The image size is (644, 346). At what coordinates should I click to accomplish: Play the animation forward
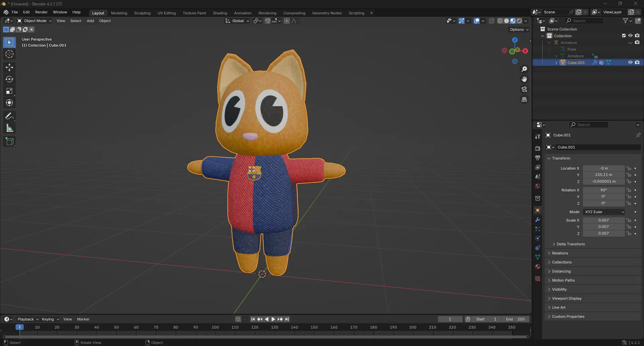[x=273, y=319]
